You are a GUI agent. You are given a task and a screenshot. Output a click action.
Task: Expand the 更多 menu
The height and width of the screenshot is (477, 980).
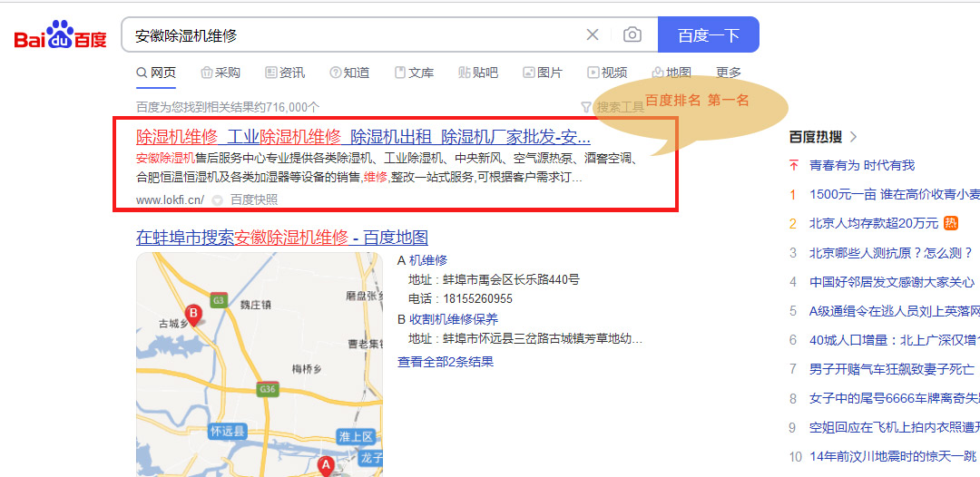pyautogui.click(x=728, y=73)
